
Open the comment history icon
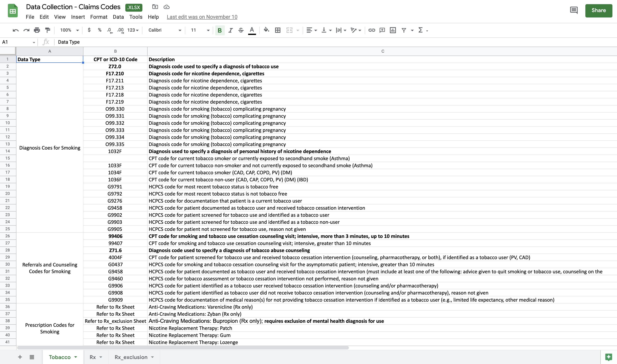pyautogui.click(x=573, y=10)
